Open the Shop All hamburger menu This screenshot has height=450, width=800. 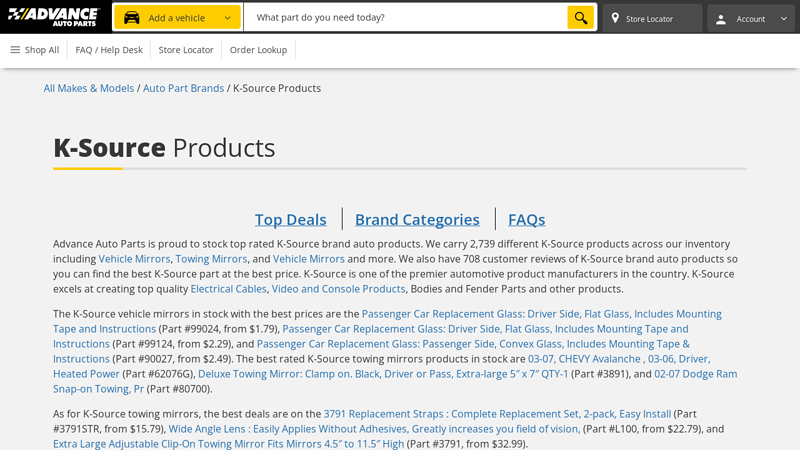tap(34, 50)
